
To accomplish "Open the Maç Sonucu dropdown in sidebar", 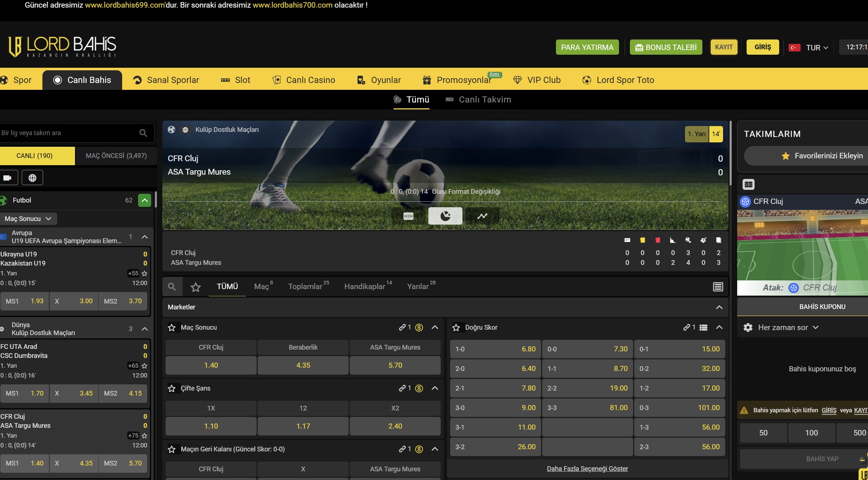I will click(x=28, y=219).
